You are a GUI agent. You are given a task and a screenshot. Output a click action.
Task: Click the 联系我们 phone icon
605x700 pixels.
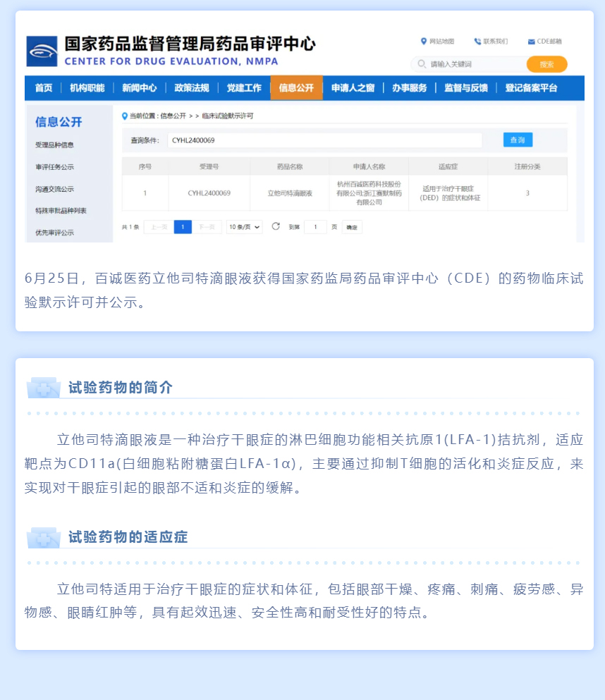[x=477, y=42]
